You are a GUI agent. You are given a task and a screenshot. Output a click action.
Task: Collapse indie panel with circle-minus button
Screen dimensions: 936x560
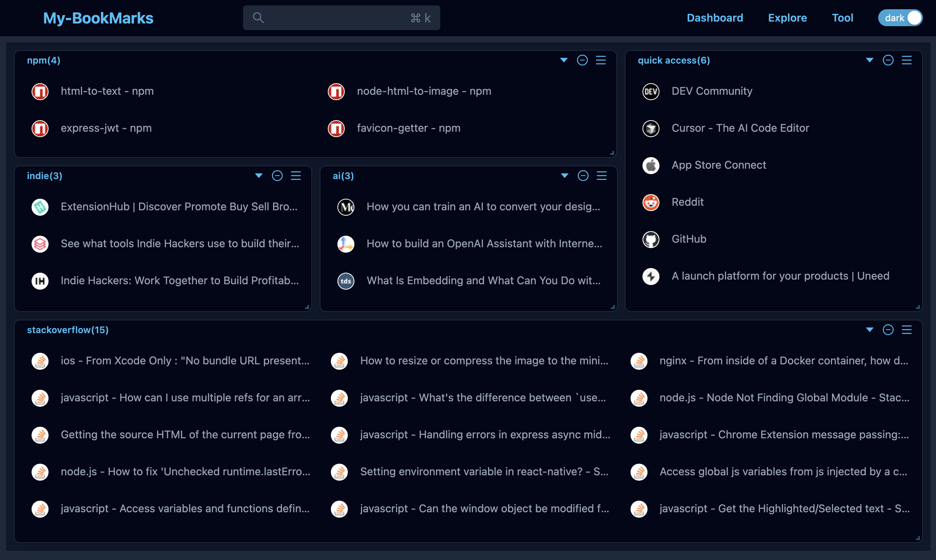(x=277, y=176)
